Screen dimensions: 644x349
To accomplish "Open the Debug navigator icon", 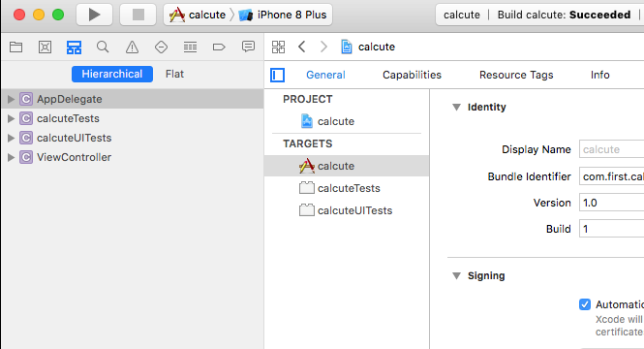I will coord(190,47).
